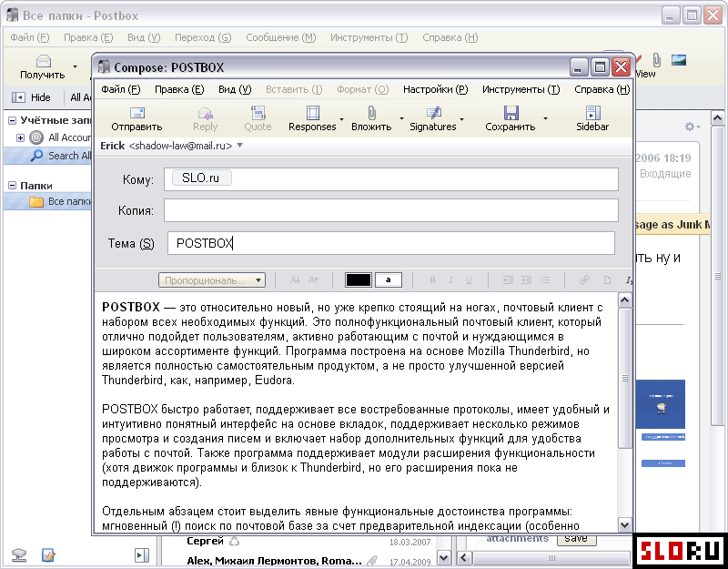Choose the white background color swatch
728x569 pixels.
click(x=389, y=280)
